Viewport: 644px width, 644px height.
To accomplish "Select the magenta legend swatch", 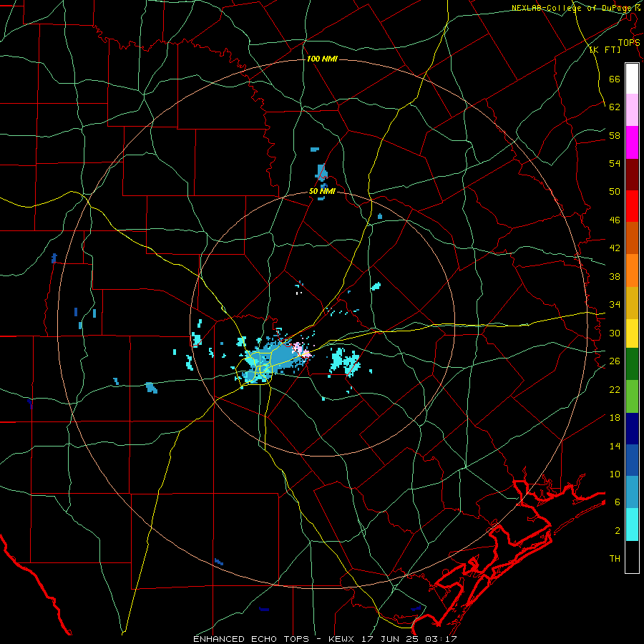I will (632, 142).
